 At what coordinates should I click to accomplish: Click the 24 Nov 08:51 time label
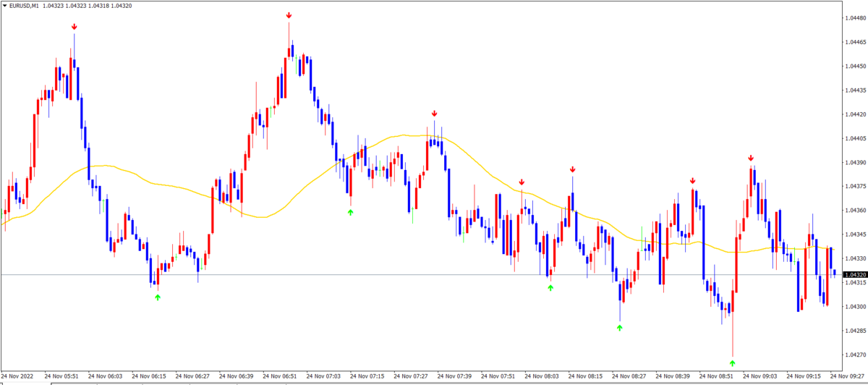pyautogui.click(x=716, y=377)
